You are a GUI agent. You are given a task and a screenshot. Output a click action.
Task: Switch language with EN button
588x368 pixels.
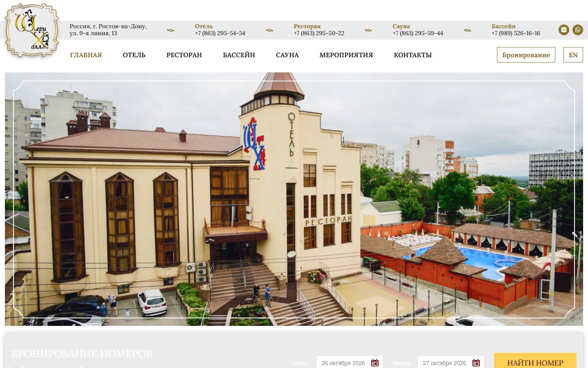[x=573, y=55]
